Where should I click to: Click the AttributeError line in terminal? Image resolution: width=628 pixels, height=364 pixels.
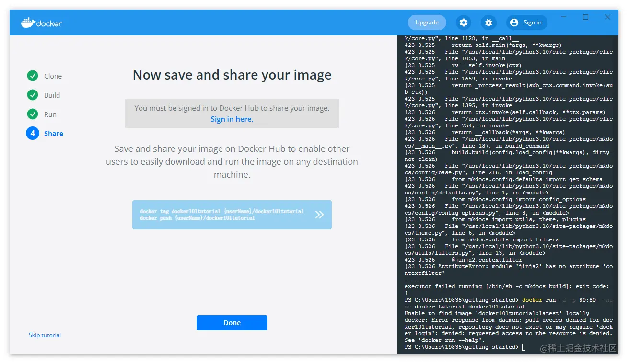[509, 270]
